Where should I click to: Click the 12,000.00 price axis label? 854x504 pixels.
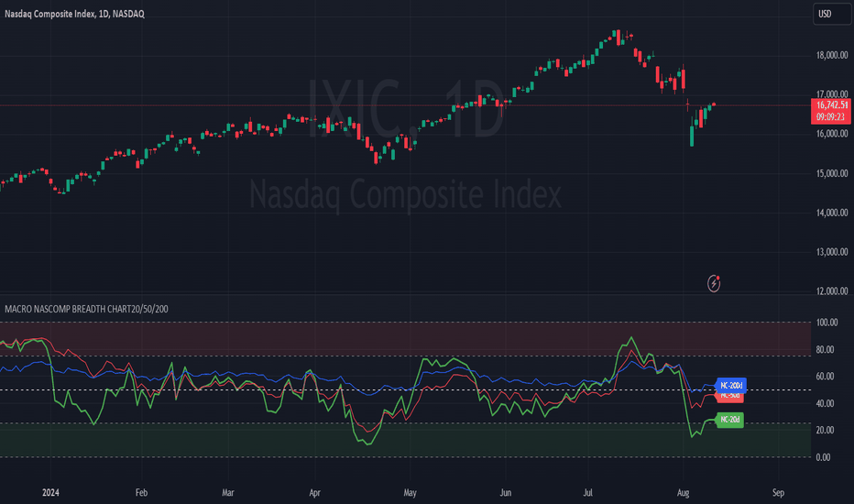pyautogui.click(x=832, y=291)
